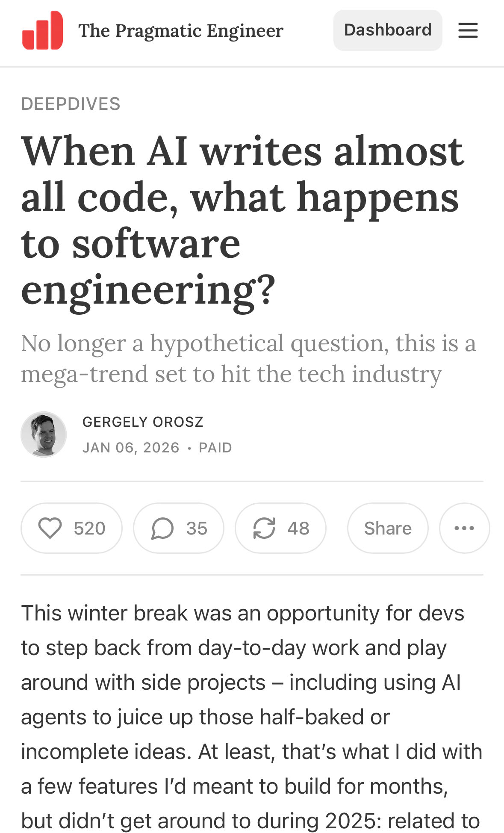Open comments via the speech bubble icon
504x833 pixels.
[162, 528]
